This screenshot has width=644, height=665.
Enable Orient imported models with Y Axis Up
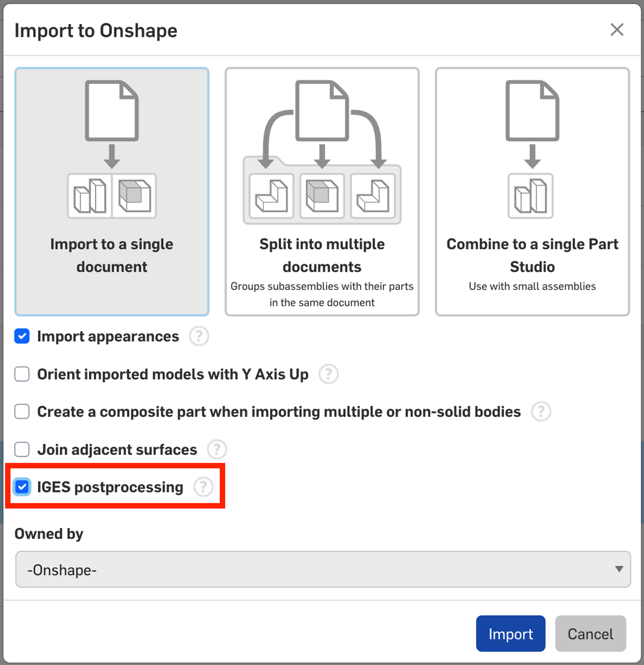tap(22, 374)
